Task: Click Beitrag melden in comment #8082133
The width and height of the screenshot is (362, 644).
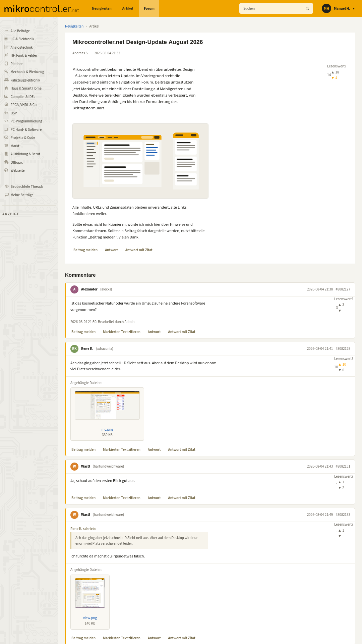Action: [x=83, y=638]
